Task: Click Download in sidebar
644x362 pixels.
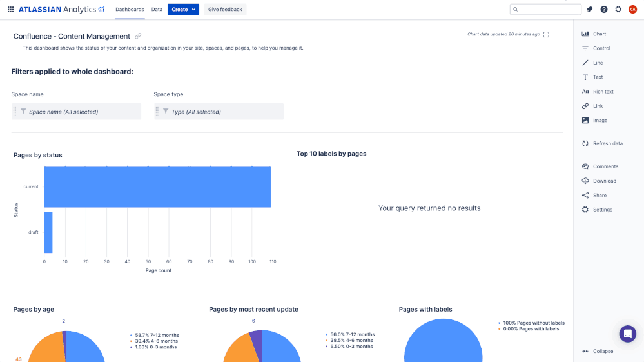Action: (x=599, y=181)
